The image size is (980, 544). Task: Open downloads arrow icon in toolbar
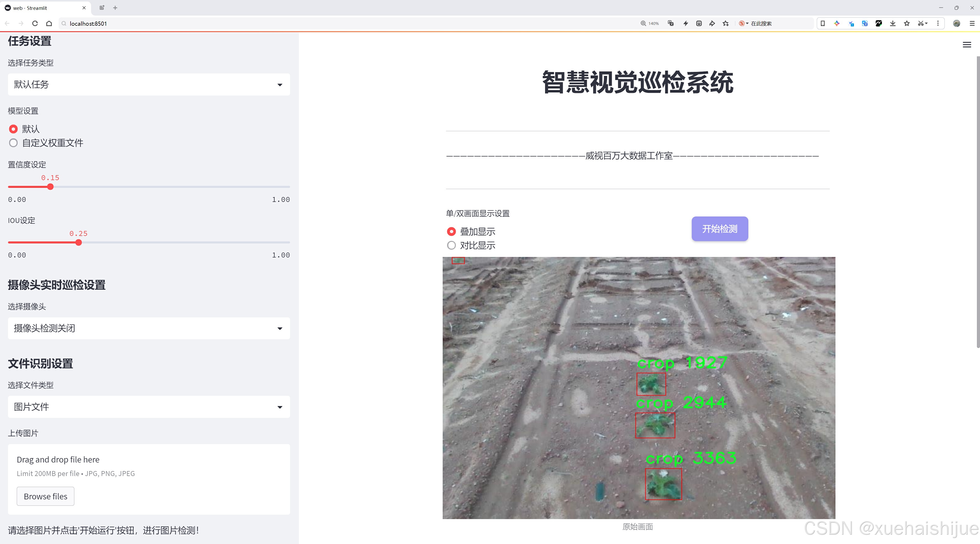pos(893,24)
